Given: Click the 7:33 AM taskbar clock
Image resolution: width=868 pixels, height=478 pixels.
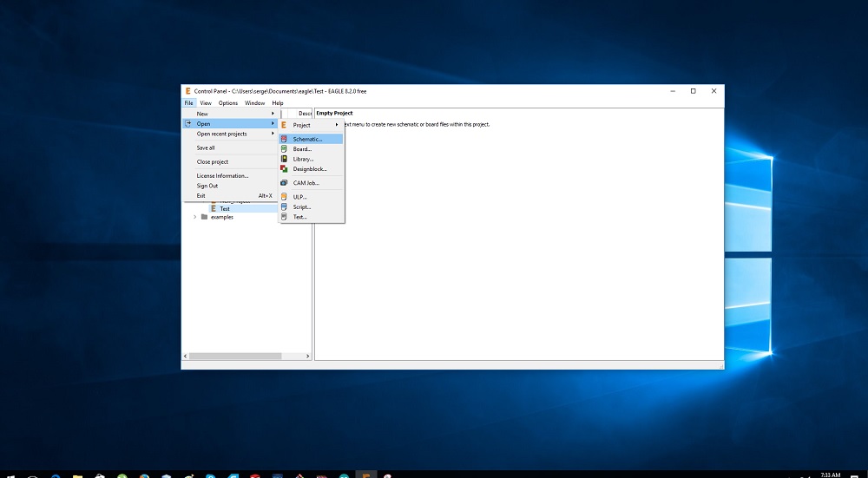Looking at the screenshot, I should click(x=831, y=475).
